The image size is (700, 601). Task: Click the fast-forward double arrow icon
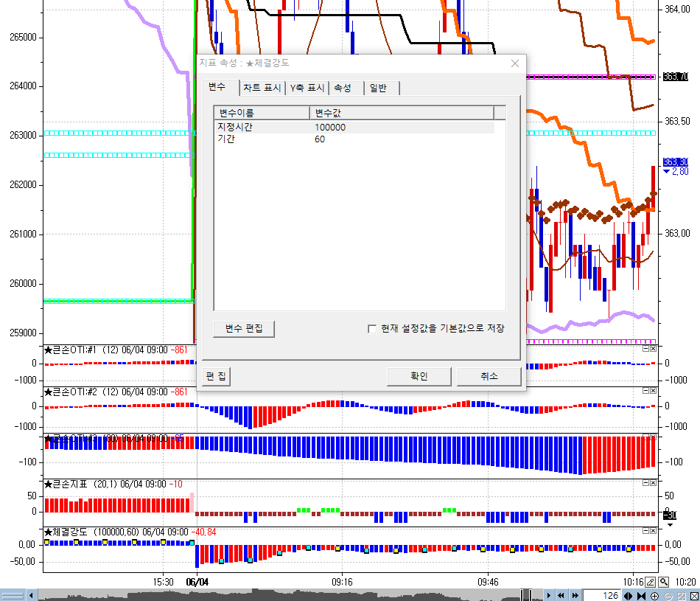coord(574,595)
